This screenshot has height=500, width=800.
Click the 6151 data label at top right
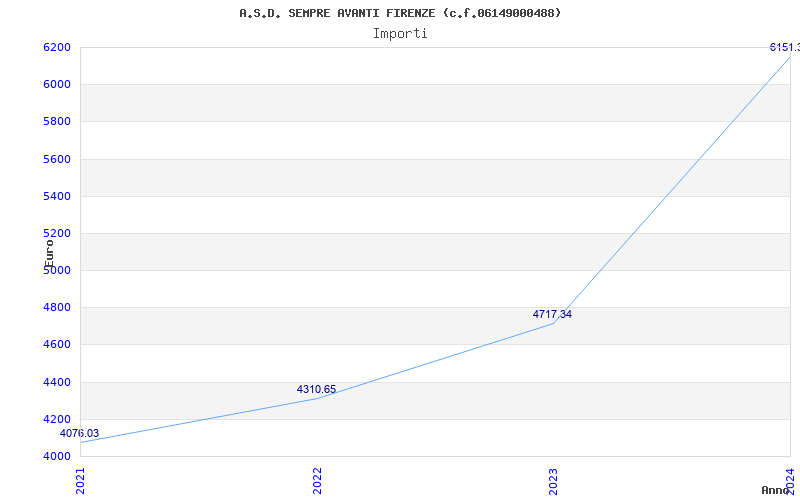785,47
